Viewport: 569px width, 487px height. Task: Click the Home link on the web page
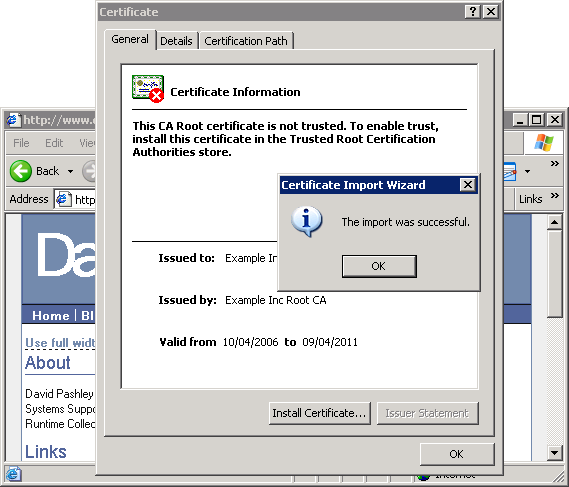tap(50, 315)
